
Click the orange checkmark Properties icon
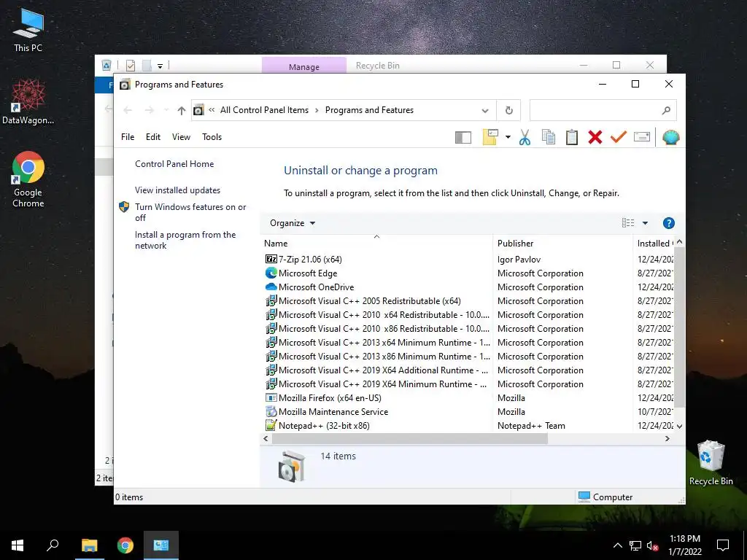(x=619, y=137)
